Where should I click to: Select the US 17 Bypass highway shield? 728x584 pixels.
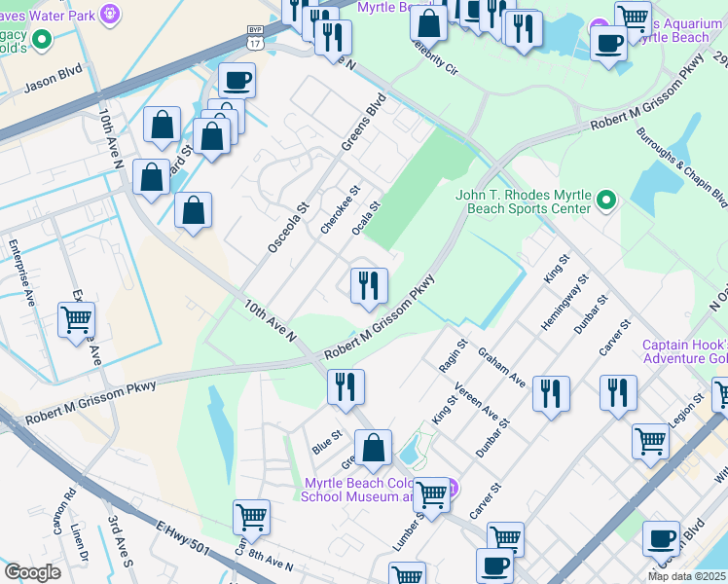coord(255,38)
